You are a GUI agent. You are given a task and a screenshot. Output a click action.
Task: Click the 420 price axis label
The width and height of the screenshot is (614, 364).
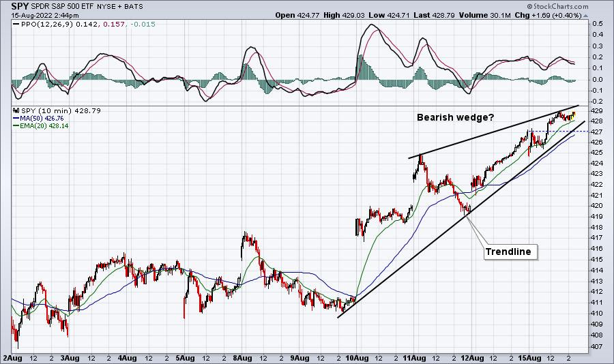click(x=598, y=205)
